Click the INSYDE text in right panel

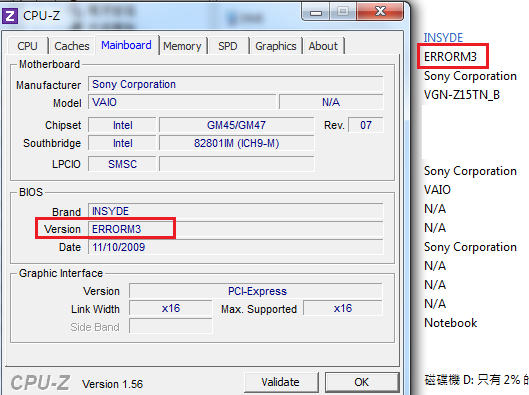(x=443, y=38)
